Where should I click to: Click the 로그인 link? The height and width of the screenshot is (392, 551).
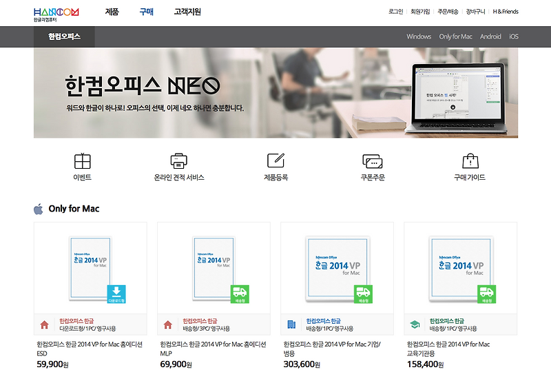point(395,12)
